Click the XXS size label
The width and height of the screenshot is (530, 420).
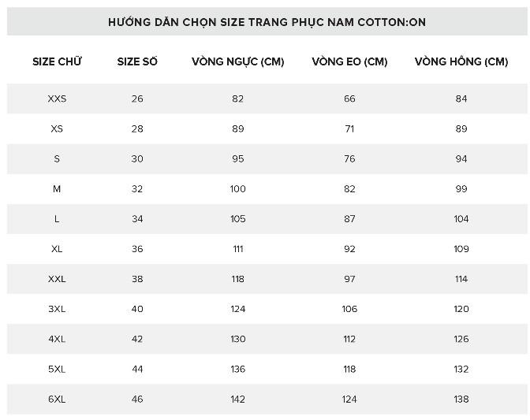[x=57, y=99]
